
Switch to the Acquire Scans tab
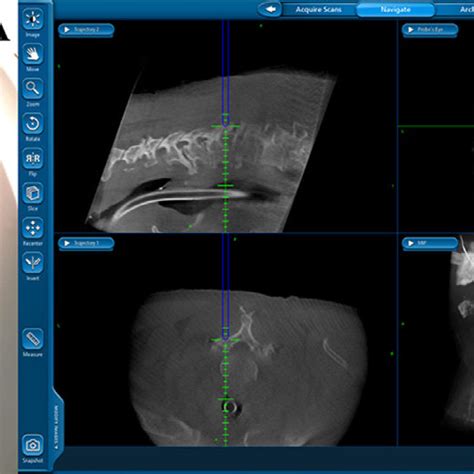coord(319,10)
